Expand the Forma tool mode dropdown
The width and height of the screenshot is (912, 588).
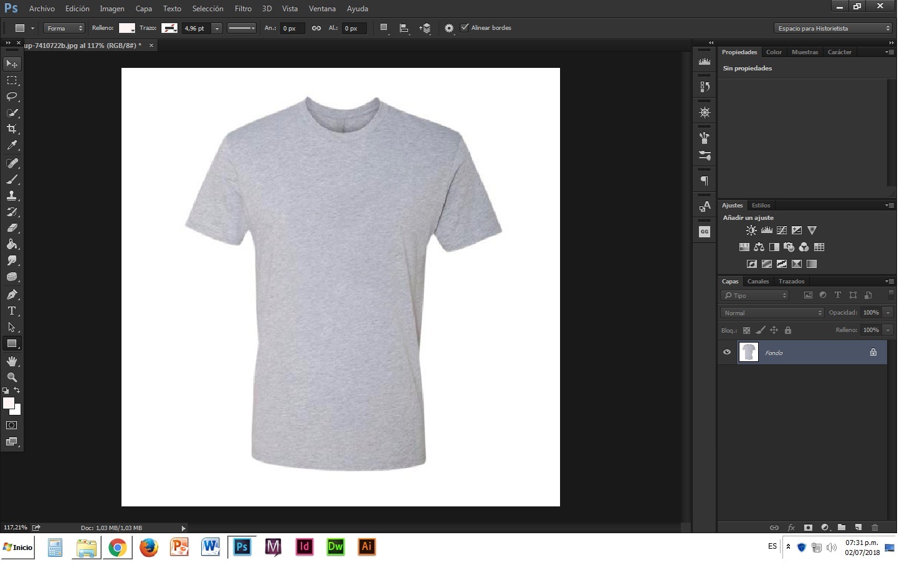pyautogui.click(x=64, y=29)
